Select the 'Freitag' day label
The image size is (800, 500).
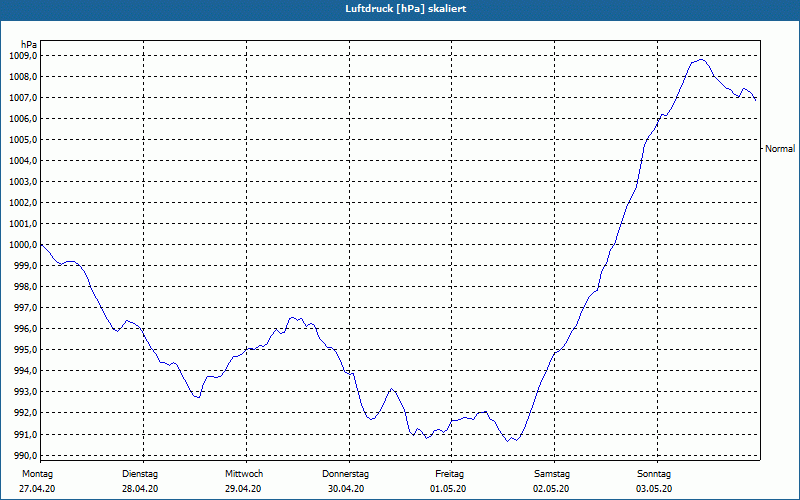click(x=449, y=474)
